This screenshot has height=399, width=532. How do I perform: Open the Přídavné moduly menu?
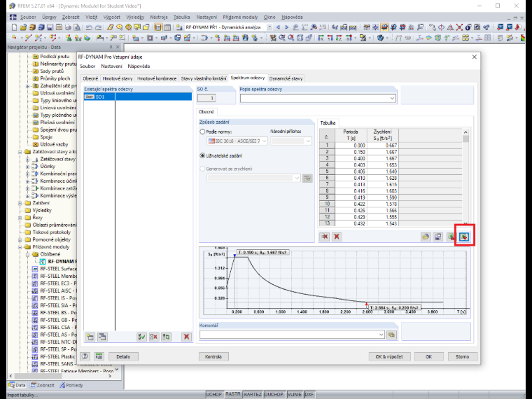click(x=240, y=17)
